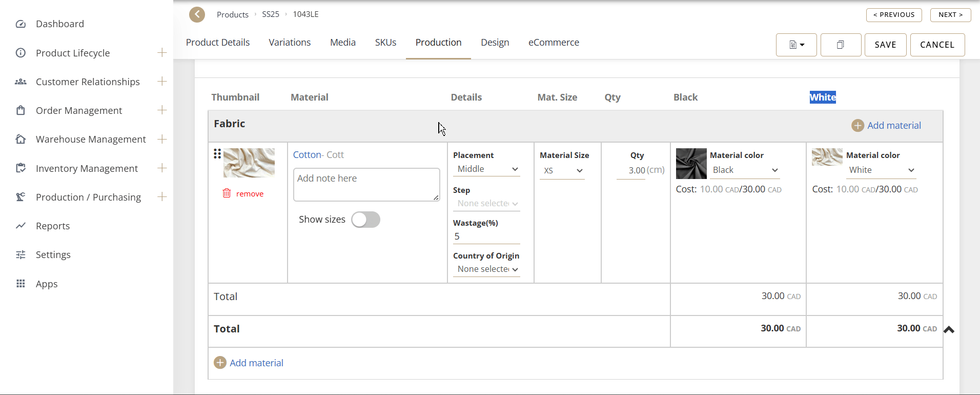Expand the Order Management menu
The height and width of the screenshot is (395, 980).
tap(162, 110)
